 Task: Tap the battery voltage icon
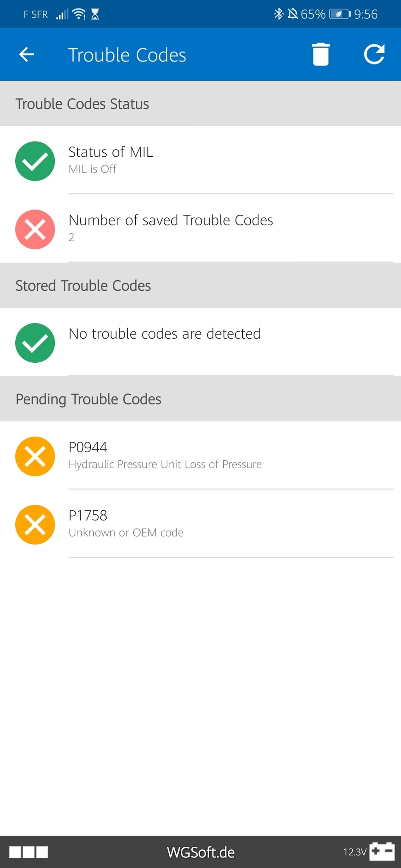(382, 851)
